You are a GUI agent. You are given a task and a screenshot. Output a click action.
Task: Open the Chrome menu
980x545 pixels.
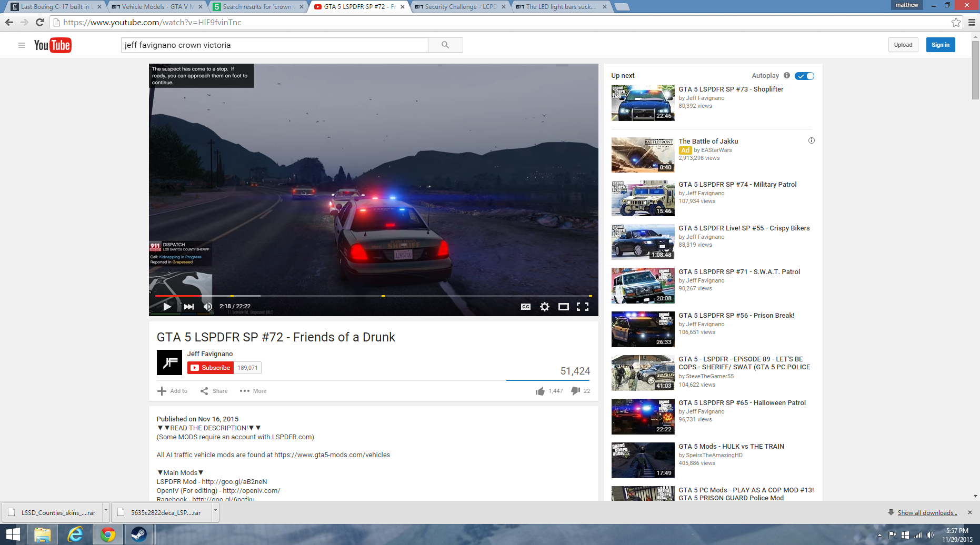[x=972, y=22]
